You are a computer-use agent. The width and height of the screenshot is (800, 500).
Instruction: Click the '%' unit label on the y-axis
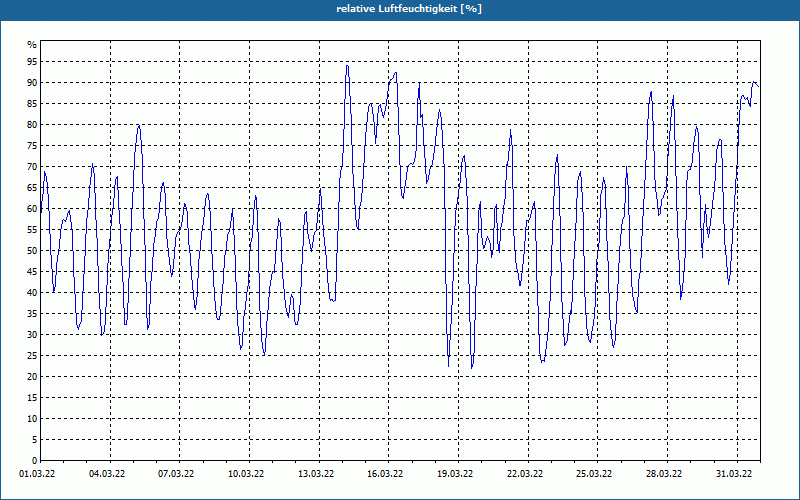32,45
